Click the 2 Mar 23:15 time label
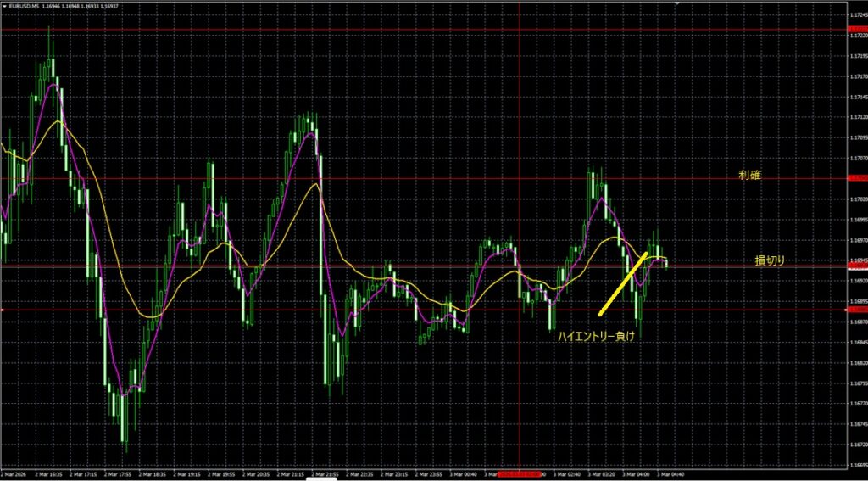The height and width of the screenshot is (481, 868). point(393,475)
